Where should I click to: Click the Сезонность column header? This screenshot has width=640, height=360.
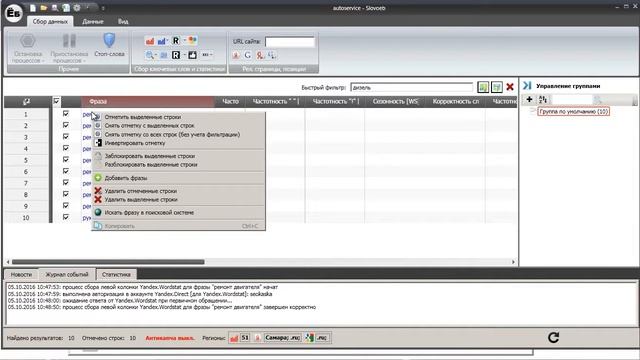point(395,101)
